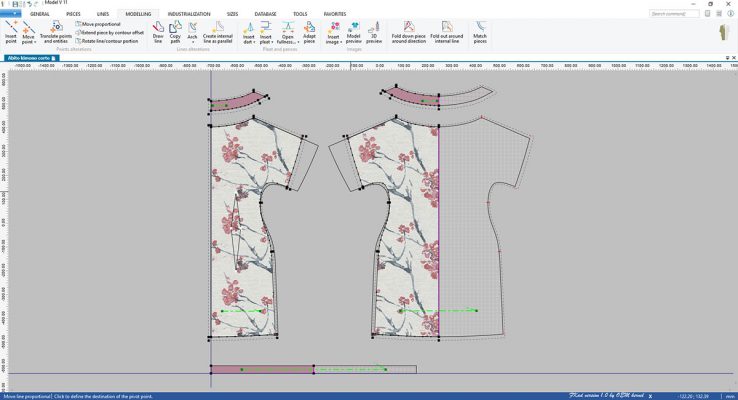
Task: Click the Save icon in quick access toolbar
Action: 15,4
